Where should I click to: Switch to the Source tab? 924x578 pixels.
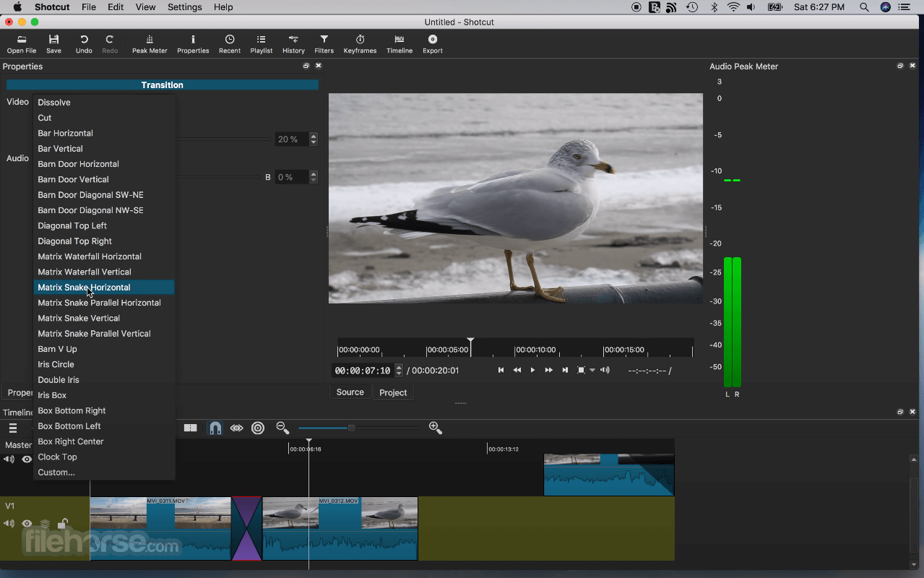click(350, 392)
